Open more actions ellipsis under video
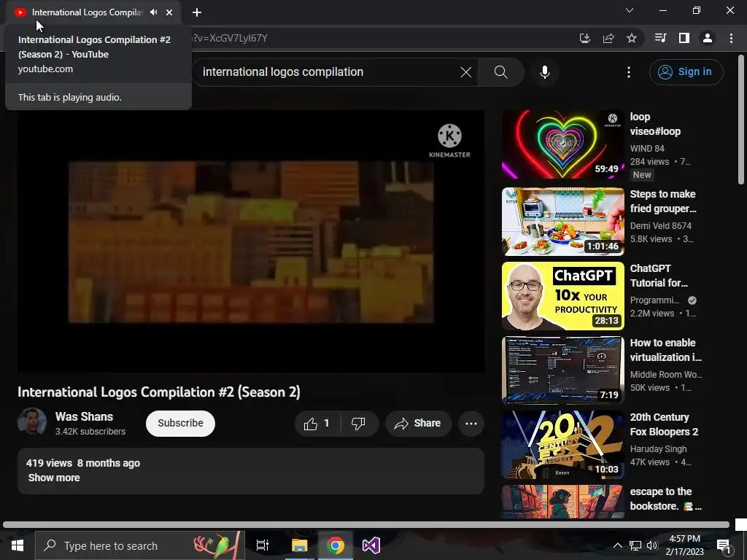The image size is (747, 560). coord(471,424)
